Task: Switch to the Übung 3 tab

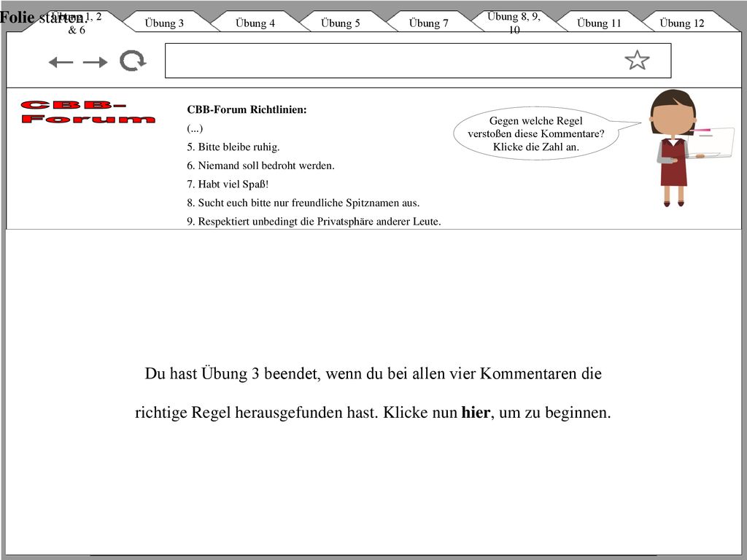Action: tap(164, 23)
